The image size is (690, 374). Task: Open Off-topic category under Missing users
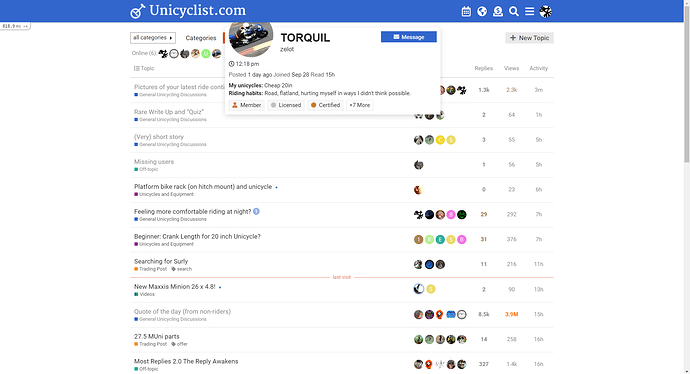click(x=146, y=169)
